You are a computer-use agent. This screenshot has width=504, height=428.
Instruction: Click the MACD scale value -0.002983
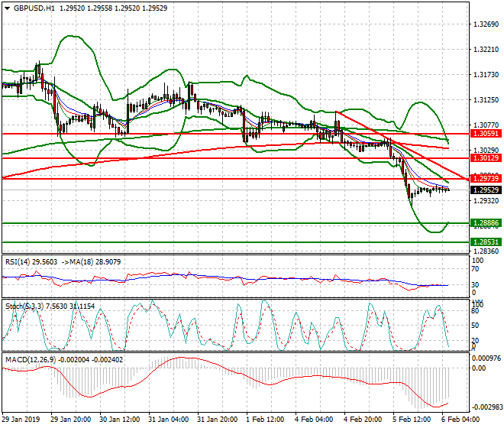tap(487, 407)
